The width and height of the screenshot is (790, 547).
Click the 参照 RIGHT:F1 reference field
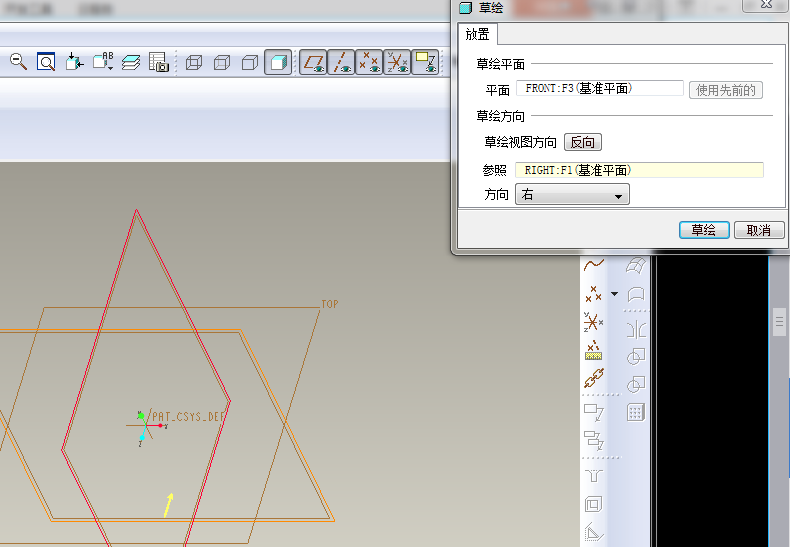point(638,170)
